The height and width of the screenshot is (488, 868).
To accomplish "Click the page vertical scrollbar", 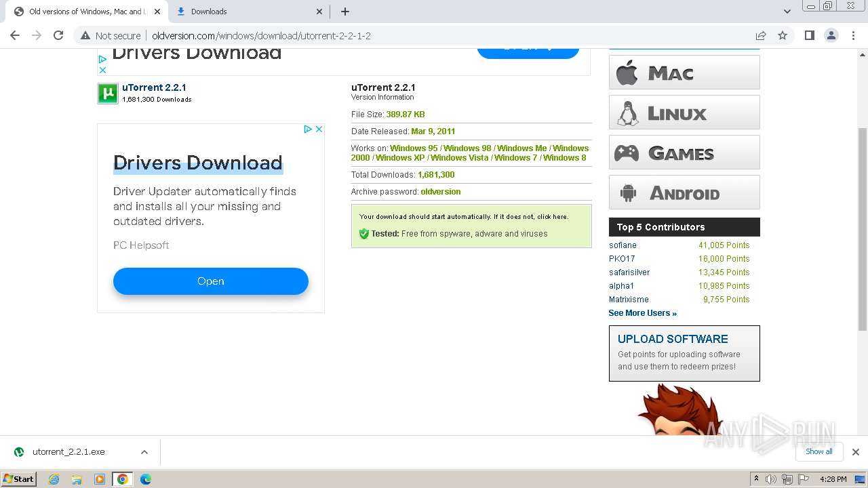I will [x=863, y=228].
